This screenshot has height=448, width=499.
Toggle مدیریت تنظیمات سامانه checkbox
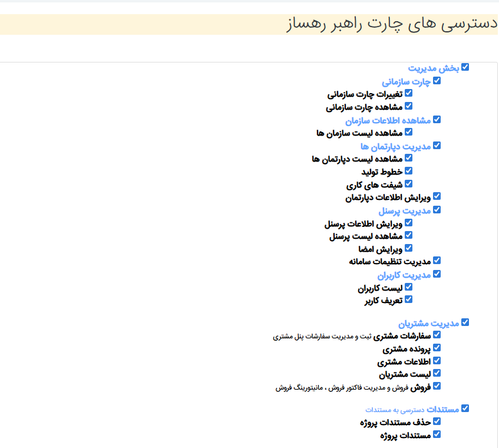437,260
